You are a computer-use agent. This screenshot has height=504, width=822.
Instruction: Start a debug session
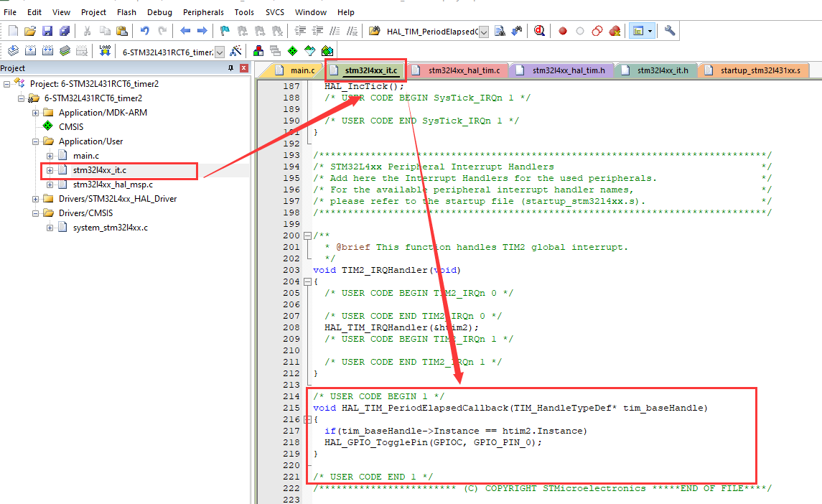pos(539,30)
